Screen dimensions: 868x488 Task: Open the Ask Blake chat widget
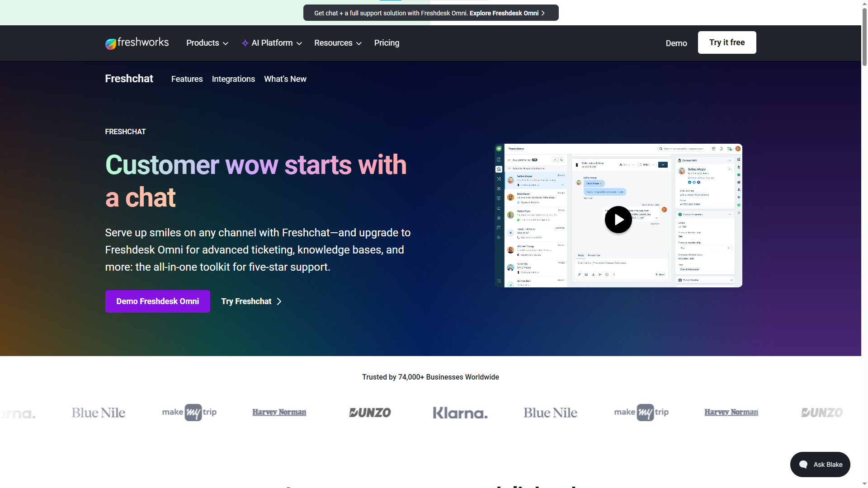(820, 465)
